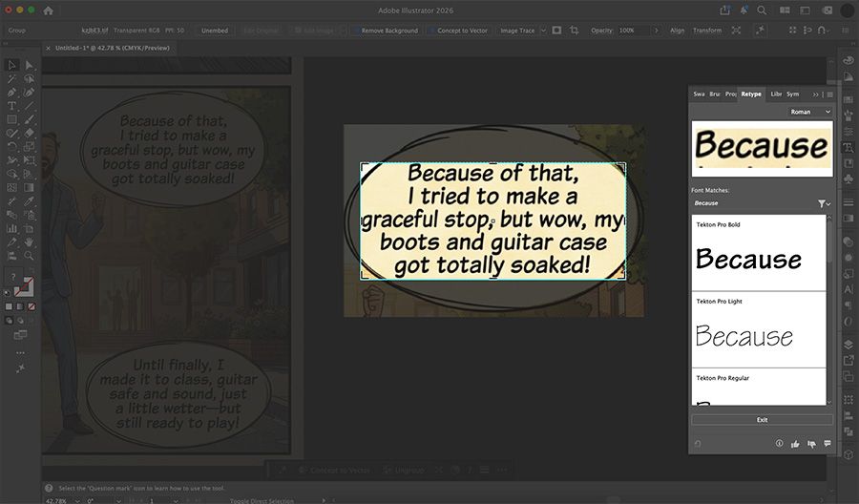Select the Pen tool
This screenshot has width=859, height=504.
pos(11,93)
